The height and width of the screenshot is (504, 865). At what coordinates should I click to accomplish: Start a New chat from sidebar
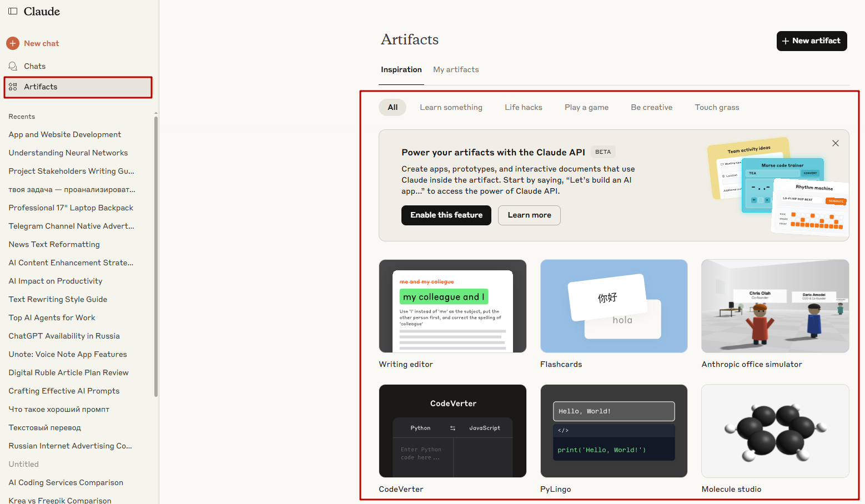click(41, 43)
